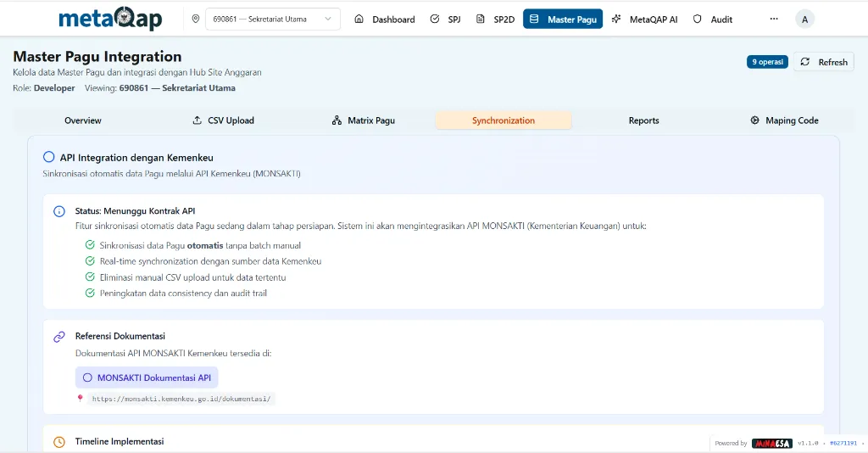Click the Matrix Pagu hierarchy icon
Screen dimensions: 868x453
tap(337, 120)
